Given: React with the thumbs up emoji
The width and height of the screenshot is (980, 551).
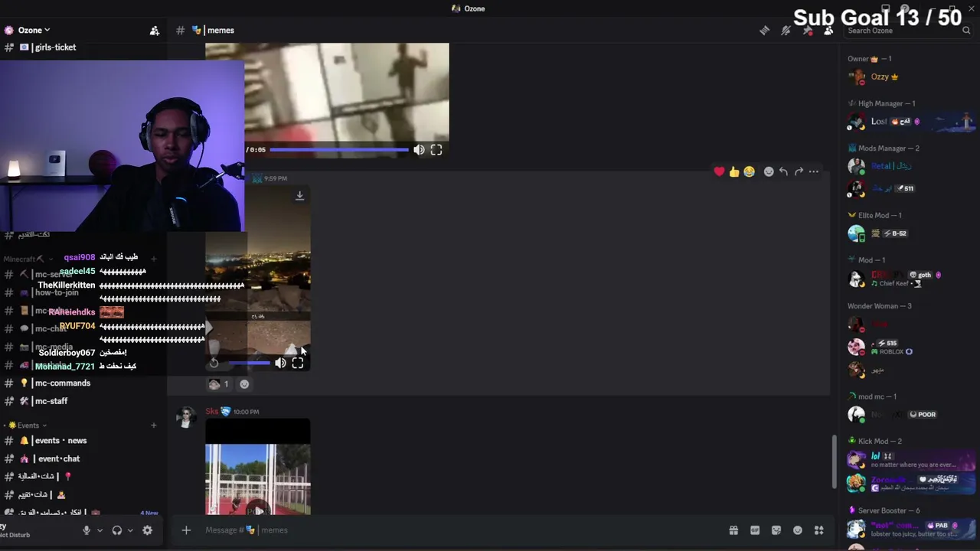Looking at the screenshot, I should [x=734, y=172].
